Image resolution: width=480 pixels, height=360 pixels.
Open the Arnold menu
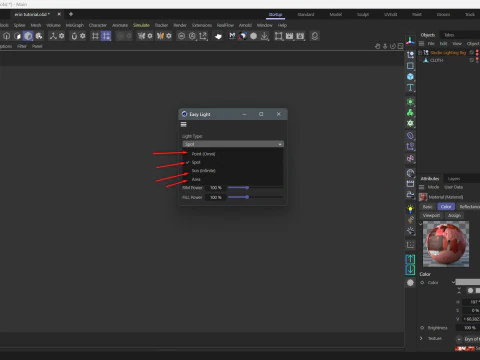(x=245, y=25)
